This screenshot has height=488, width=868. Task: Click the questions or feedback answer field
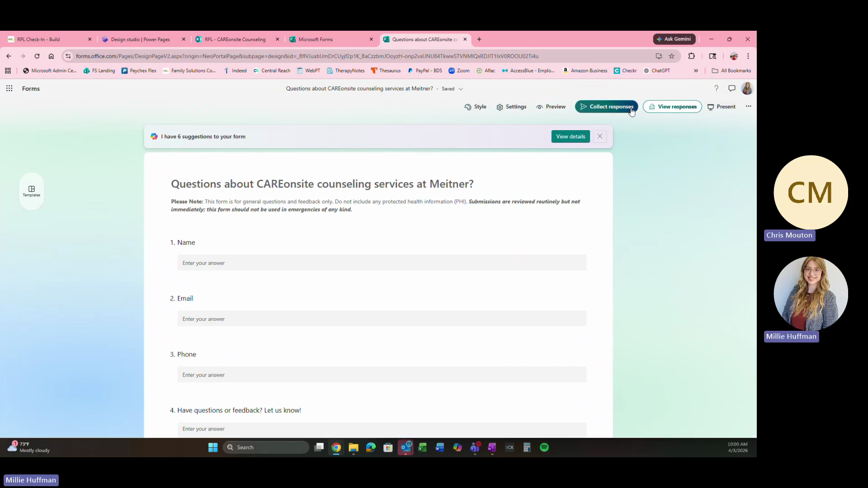(382, 429)
